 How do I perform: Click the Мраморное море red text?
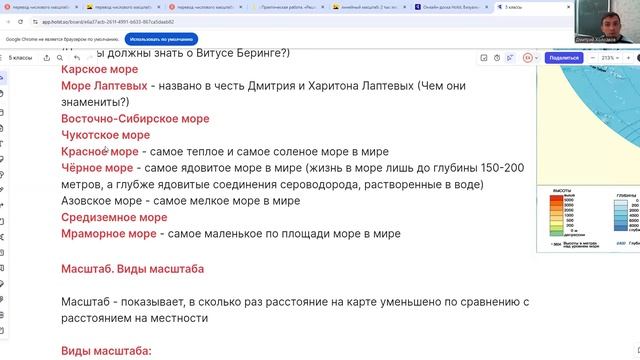[x=109, y=233]
